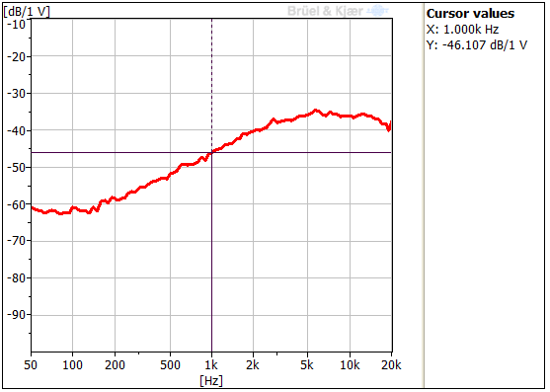Click the '5k' frequency axis label
550x392 pixels.
307,365
